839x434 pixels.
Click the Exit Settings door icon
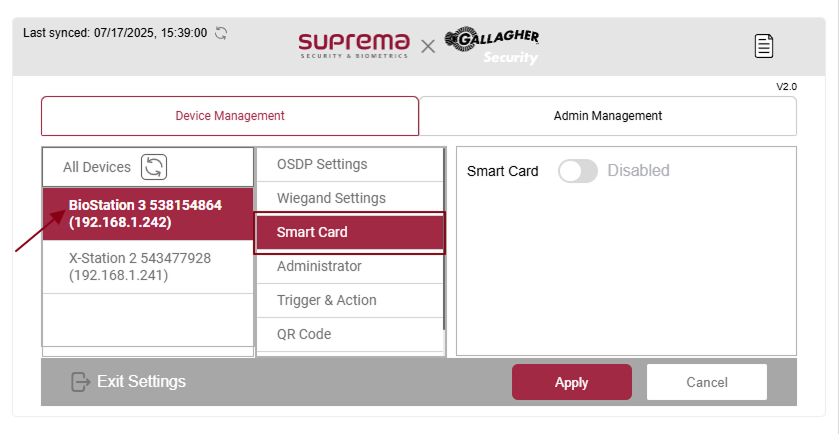(x=81, y=382)
